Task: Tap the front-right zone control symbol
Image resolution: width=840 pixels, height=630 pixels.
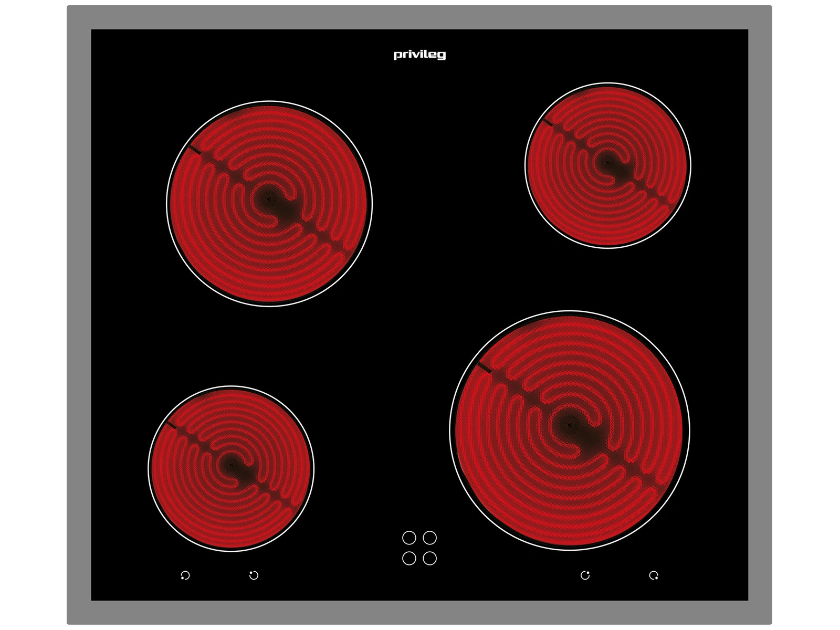Action: click(x=654, y=575)
